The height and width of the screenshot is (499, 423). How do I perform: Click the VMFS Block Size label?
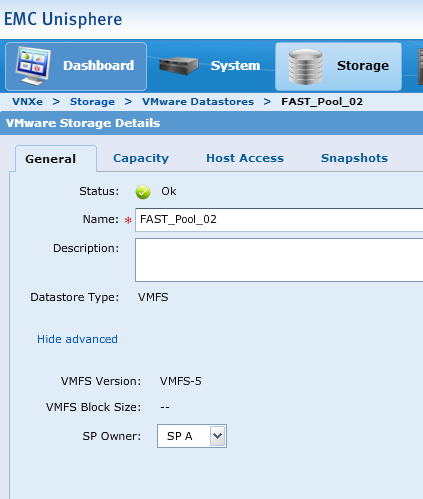(93, 407)
